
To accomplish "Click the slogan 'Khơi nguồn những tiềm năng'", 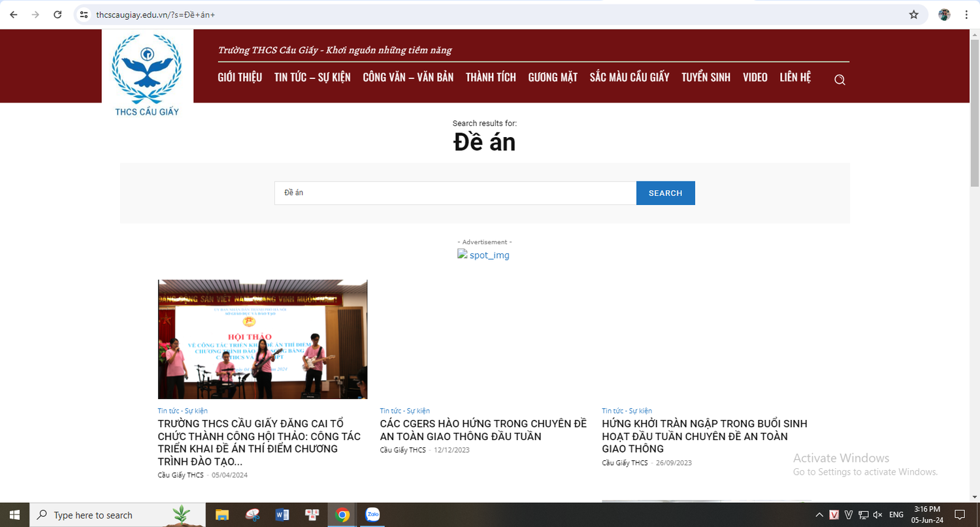I will (x=389, y=50).
